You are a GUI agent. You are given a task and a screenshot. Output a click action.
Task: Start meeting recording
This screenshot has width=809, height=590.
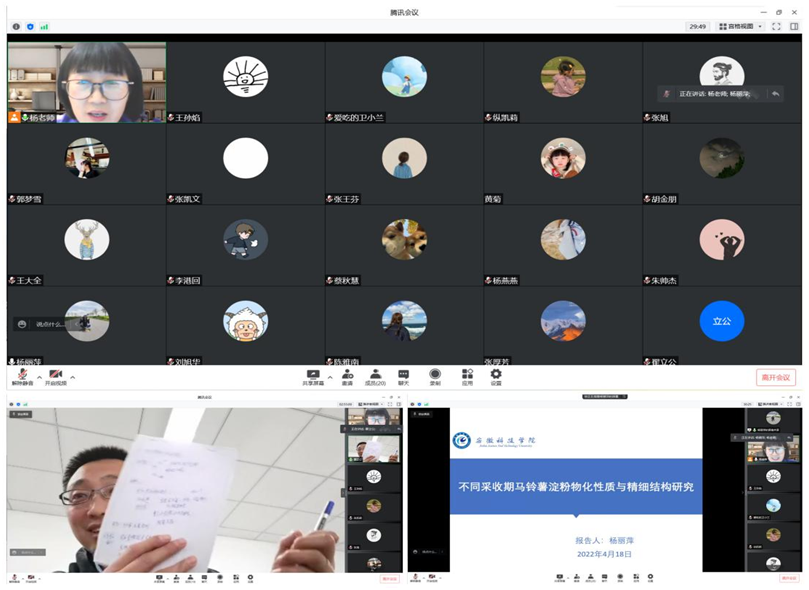435,374
